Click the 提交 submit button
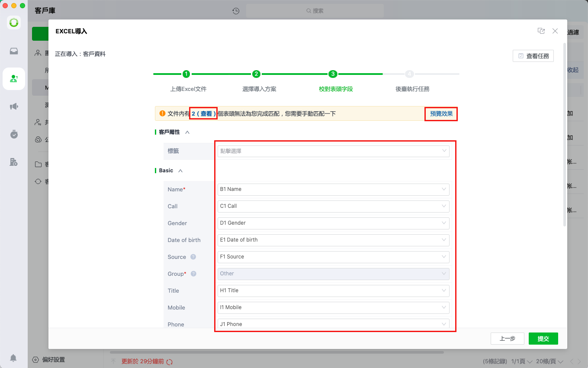Screen dimensions: 588x368 [x=543, y=339]
